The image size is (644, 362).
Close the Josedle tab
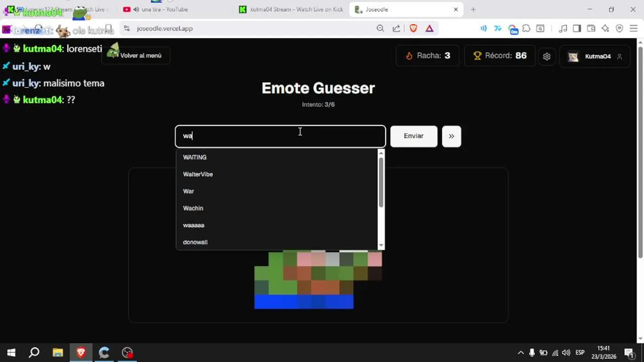[x=456, y=10]
